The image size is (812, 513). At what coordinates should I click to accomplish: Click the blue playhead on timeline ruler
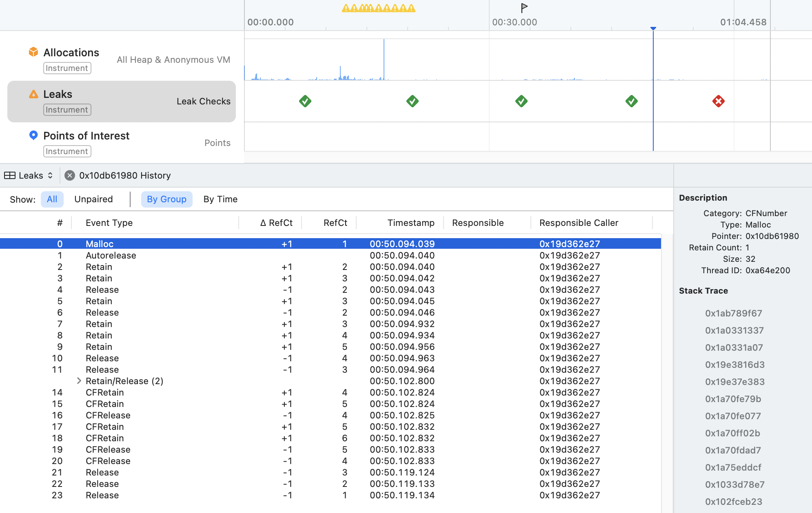pos(653,29)
